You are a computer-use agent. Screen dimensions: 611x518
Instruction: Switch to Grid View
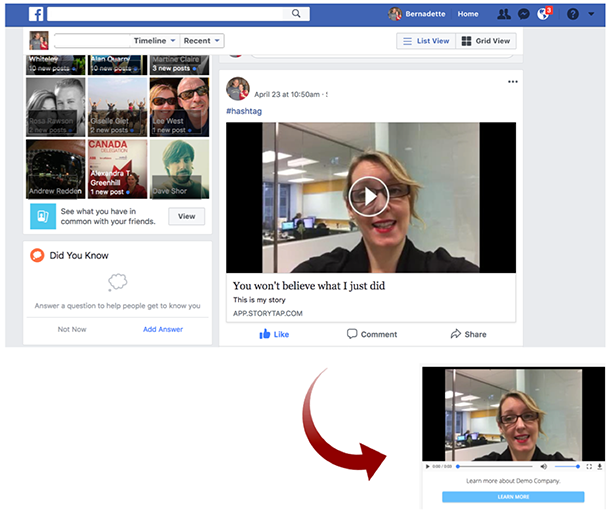tap(486, 41)
